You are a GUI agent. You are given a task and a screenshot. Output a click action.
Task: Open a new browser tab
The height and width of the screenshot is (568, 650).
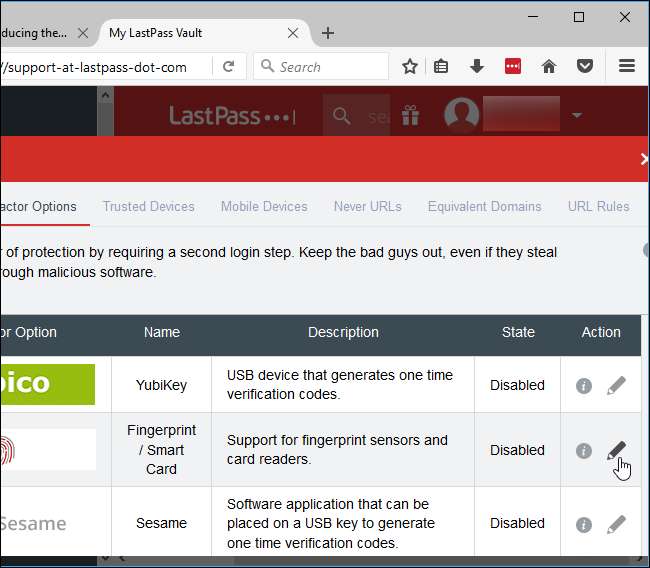[x=328, y=33]
